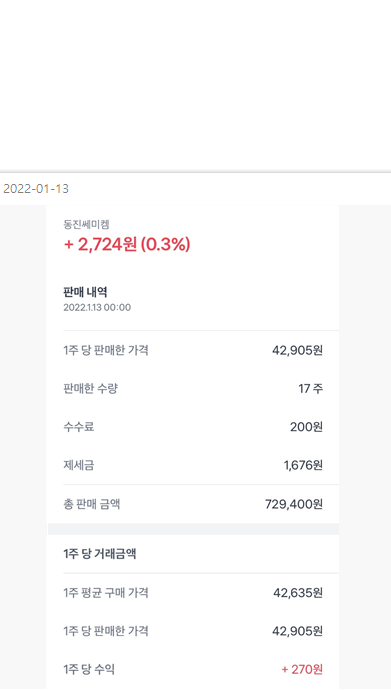Click the 200원 fee value
391x690 pixels.
pos(306,427)
